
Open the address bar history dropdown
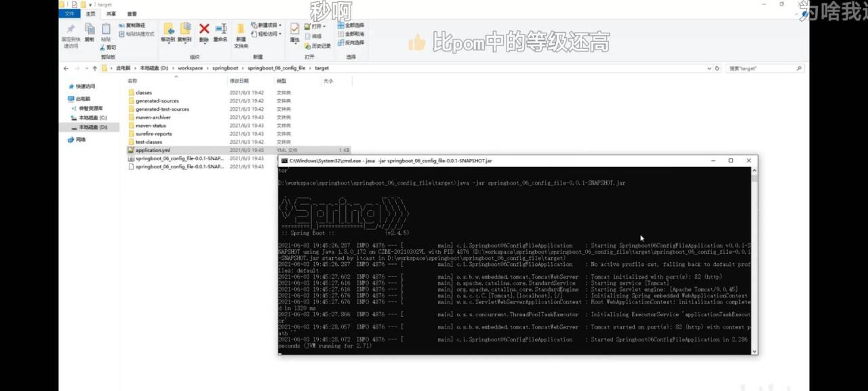point(708,68)
